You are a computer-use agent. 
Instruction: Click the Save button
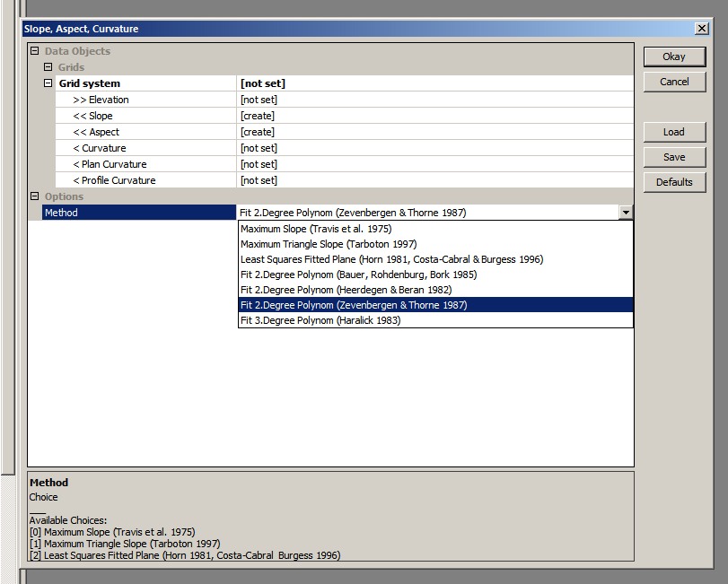pyautogui.click(x=674, y=157)
